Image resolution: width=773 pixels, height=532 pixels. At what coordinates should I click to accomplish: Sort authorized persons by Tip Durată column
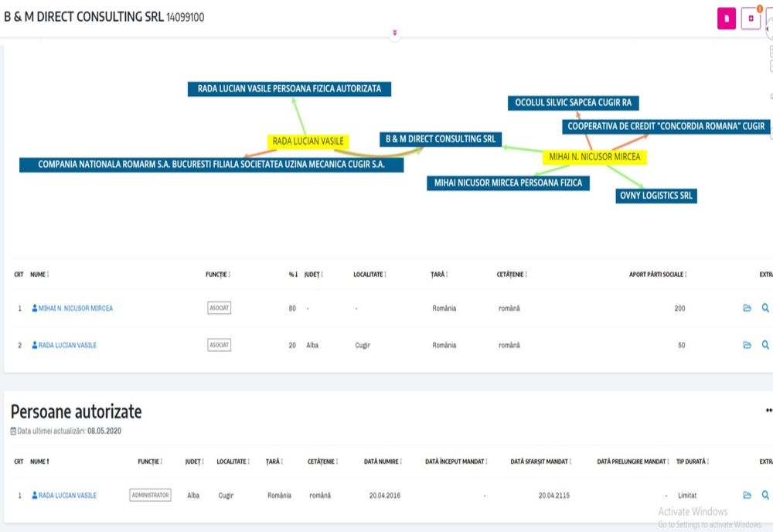(692, 462)
